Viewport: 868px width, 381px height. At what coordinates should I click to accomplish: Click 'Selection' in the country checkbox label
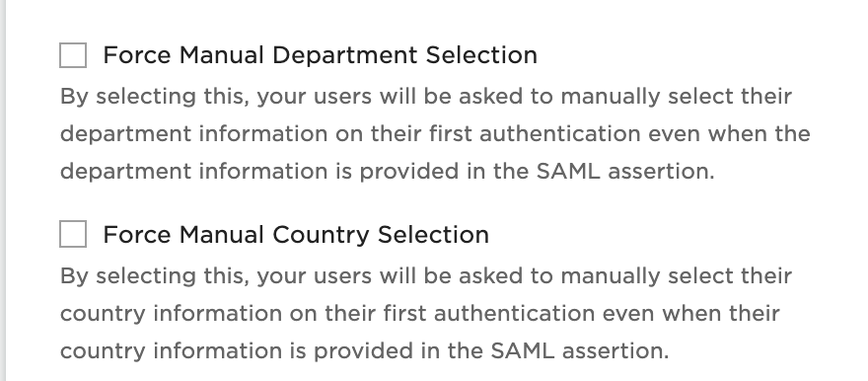[x=433, y=235]
